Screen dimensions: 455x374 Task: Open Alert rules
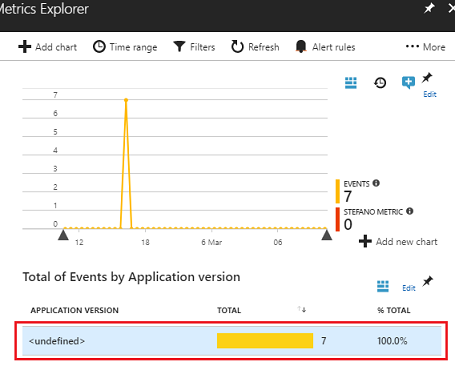coord(325,47)
